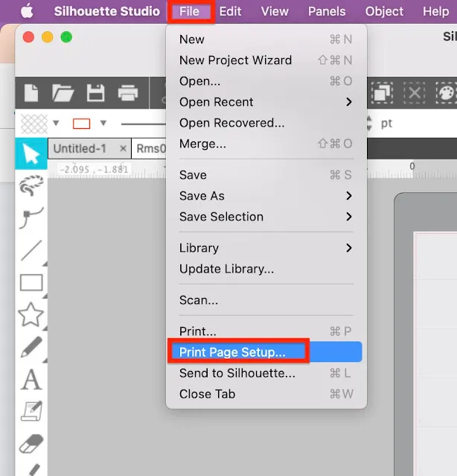
Task: Click the transparent fill color swatch
Action: pyautogui.click(x=34, y=124)
